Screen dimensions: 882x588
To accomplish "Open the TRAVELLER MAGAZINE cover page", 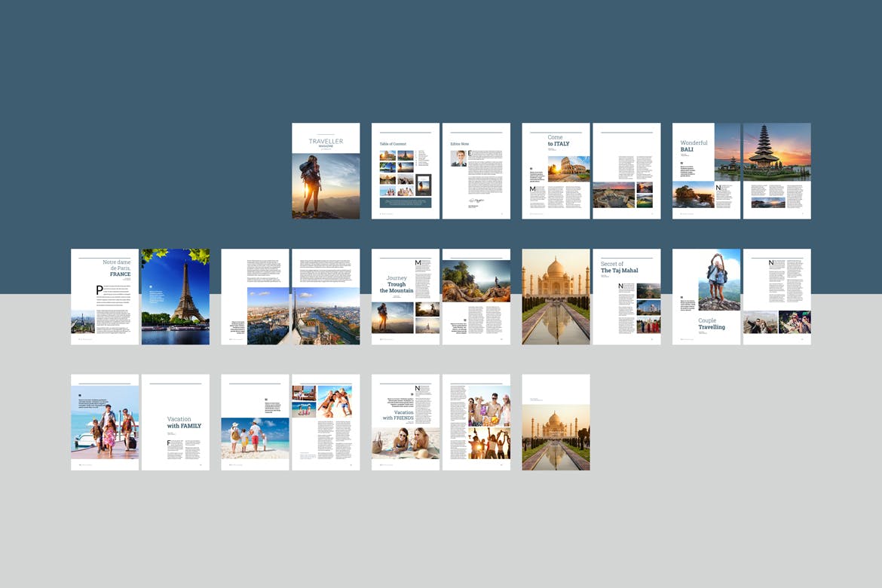I will (x=326, y=170).
